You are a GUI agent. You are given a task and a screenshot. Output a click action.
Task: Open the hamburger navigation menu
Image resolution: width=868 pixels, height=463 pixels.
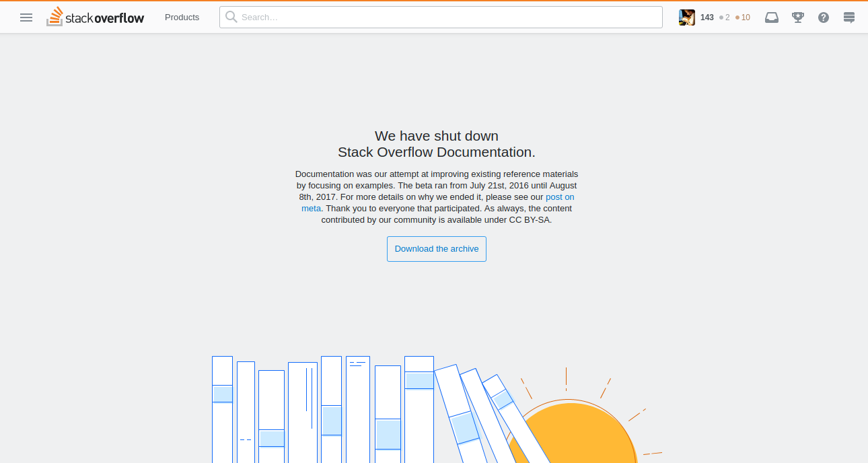26,17
